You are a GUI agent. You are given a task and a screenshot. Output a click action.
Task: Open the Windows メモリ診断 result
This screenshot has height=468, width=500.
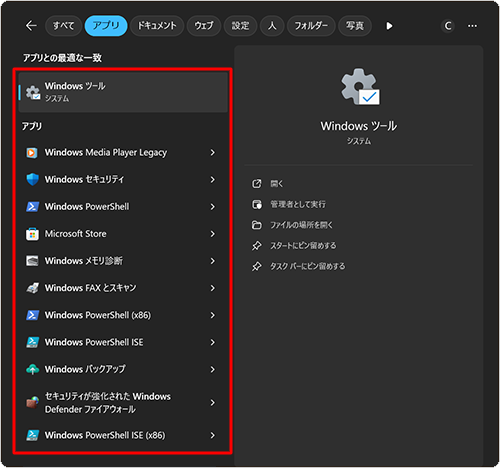tap(84, 261)
